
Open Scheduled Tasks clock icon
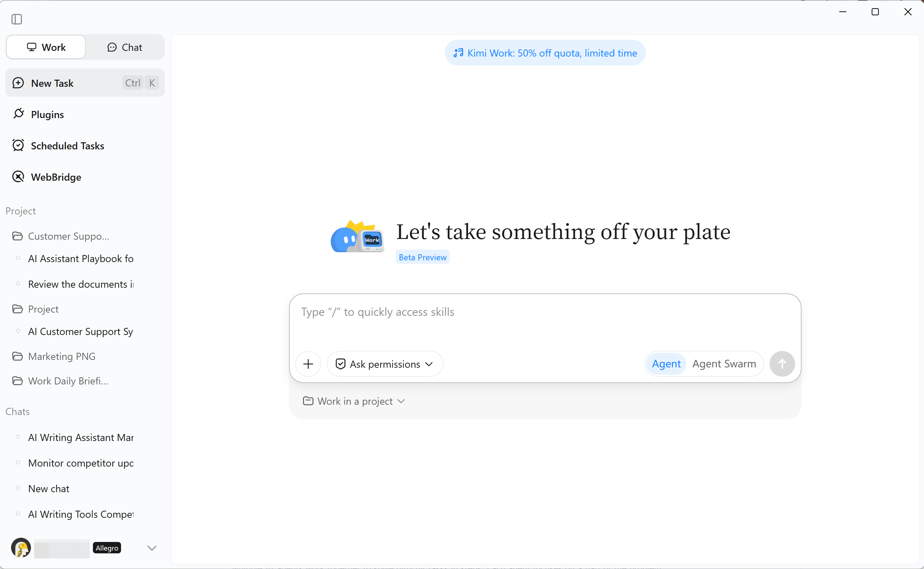pyautogui.click(x=18, y=145)
